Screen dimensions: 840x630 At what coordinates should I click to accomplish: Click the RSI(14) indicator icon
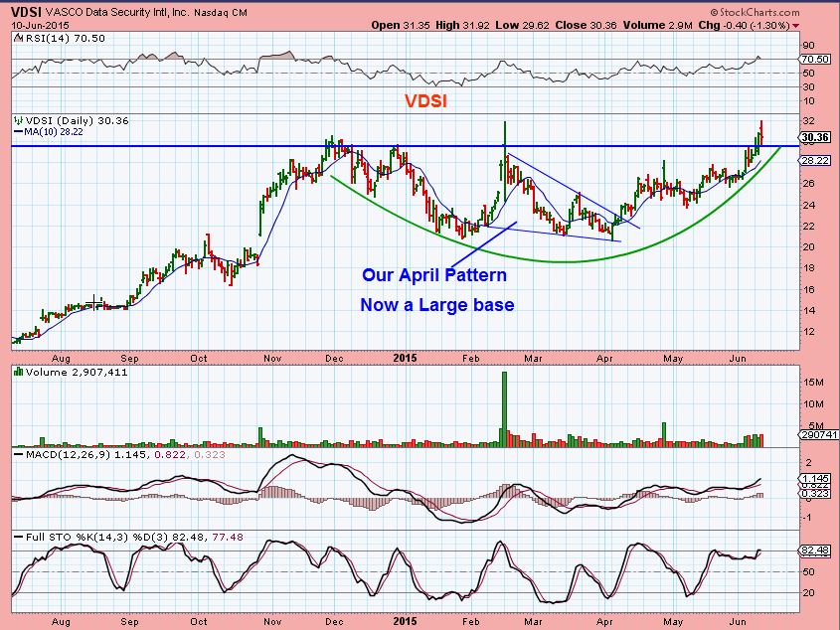(x=18, y=38)
